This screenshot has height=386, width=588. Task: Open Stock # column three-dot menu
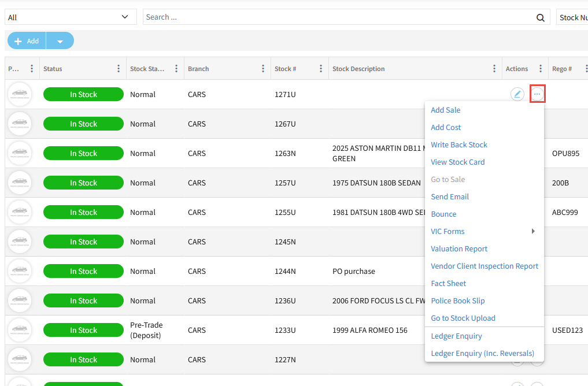[x=321, y=69]
